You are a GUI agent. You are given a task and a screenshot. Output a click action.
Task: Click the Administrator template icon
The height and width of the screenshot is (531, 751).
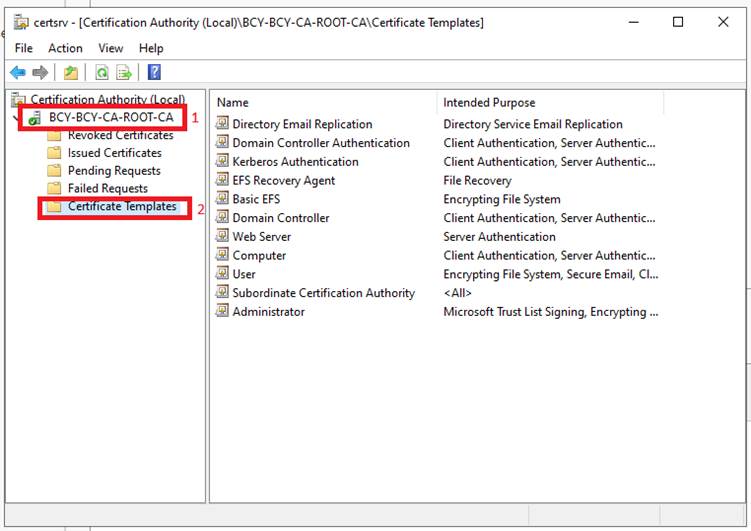(x=222, y=311)
